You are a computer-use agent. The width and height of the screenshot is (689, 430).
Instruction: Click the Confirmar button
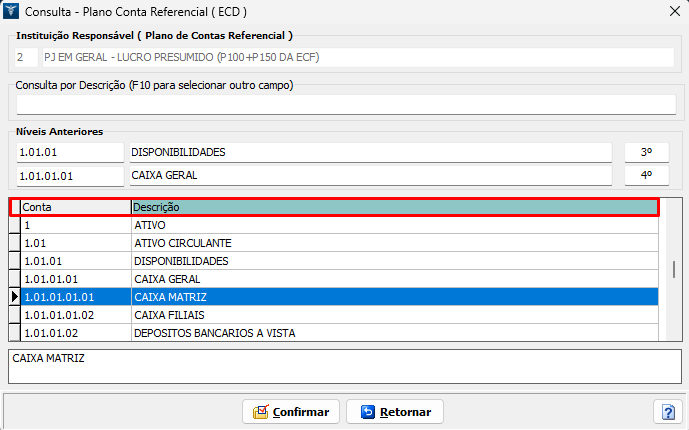291,411
